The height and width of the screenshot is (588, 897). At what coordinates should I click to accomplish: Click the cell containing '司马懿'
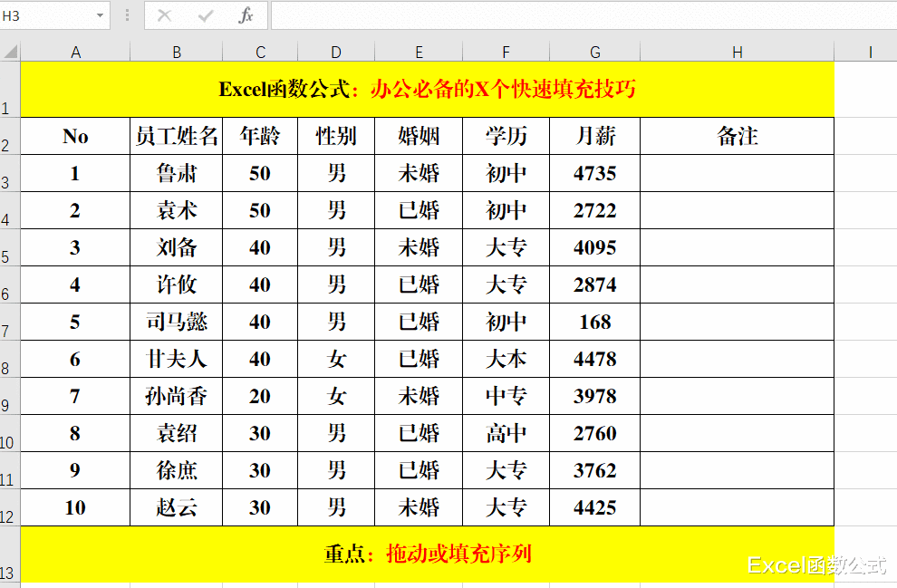176,322
